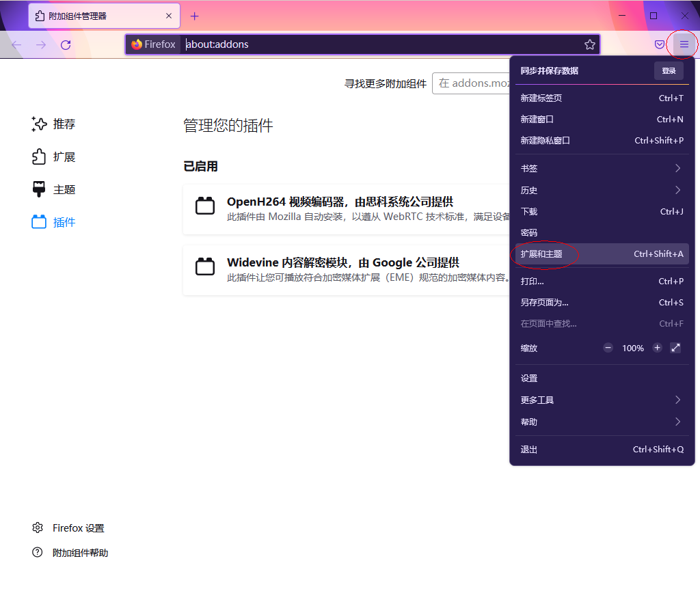The width and height of the screenshot is (700, 589).
Task: Expand the 书签 submenu
Action: (602, 168)
